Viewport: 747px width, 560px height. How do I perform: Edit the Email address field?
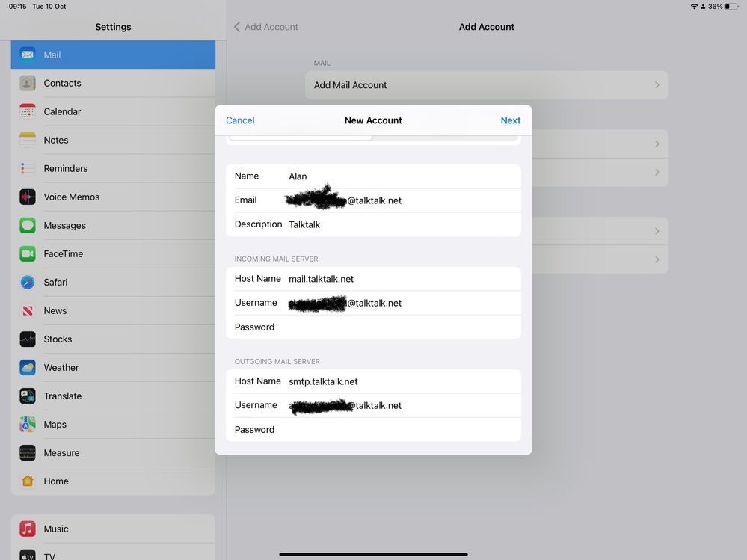pos(373,200)
